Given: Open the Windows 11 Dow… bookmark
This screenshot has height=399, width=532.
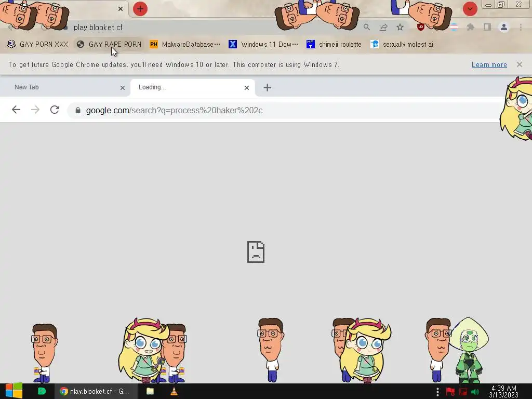Looking at the screenshot, I should [263, 44].
